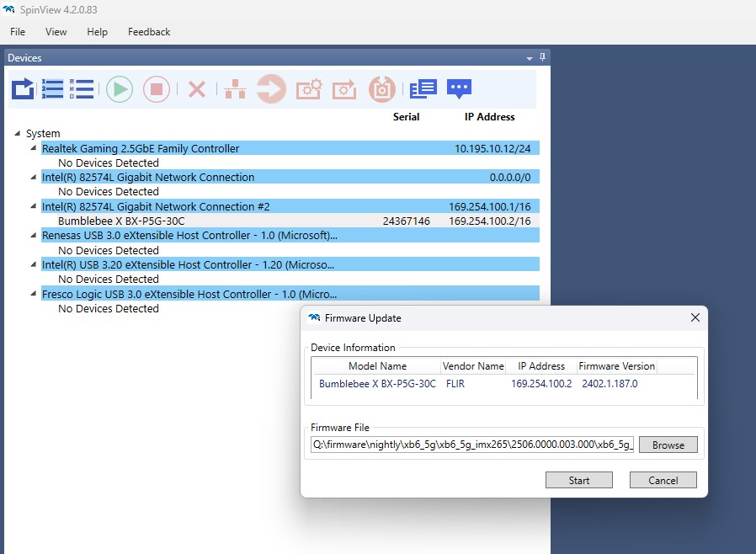Screen dimensions: 756x554
Task: Click the numbered list view icon
Action: pos(52,88)
